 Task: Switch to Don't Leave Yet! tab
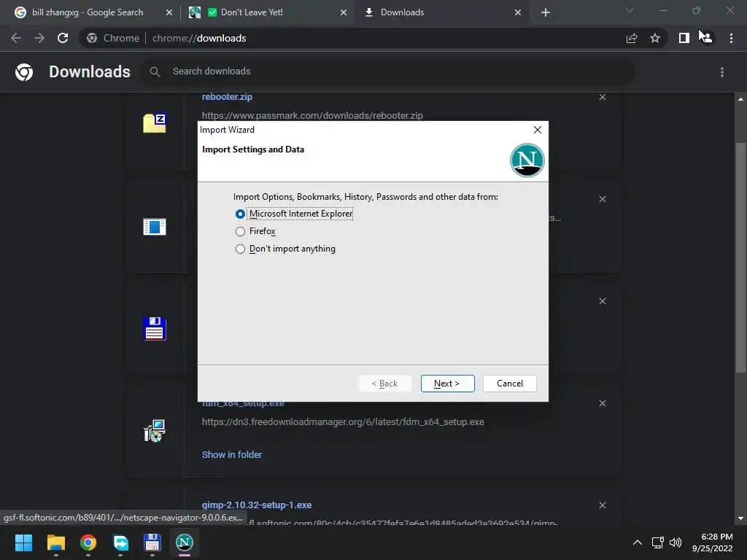click(252, 12)
